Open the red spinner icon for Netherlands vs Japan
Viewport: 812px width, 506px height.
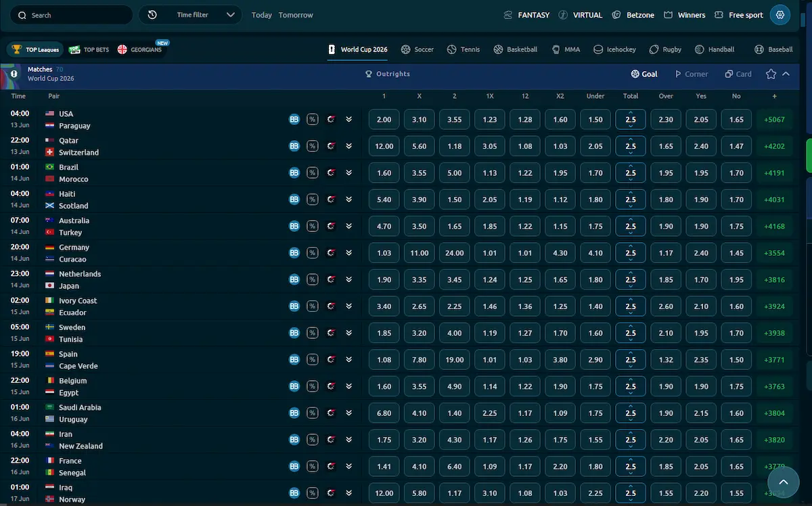tap(331, 279)
